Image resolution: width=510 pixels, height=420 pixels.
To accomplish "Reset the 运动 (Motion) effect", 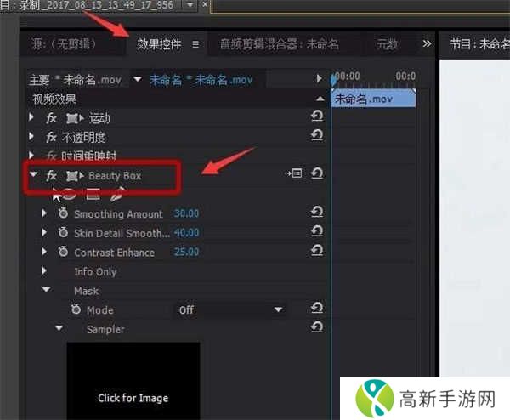I will [317, 117].
